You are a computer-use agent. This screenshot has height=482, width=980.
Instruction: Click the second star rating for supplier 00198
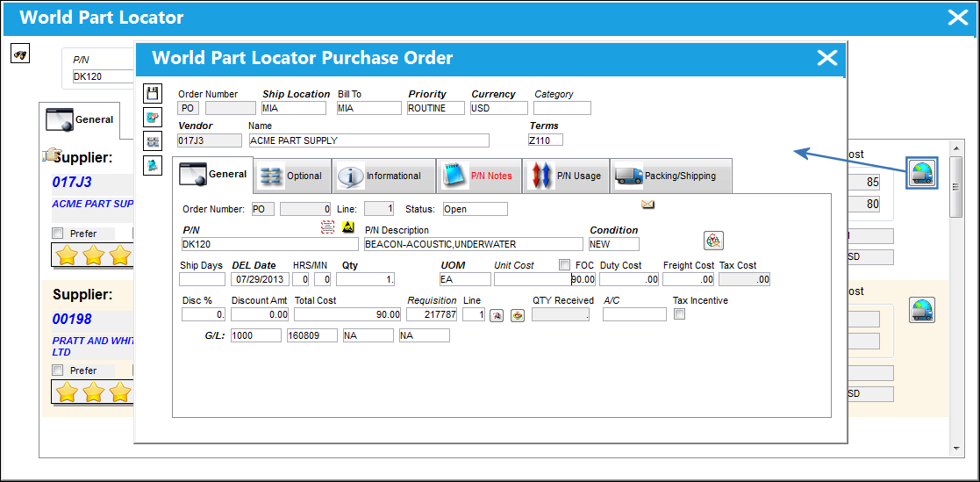pos(94,392)
